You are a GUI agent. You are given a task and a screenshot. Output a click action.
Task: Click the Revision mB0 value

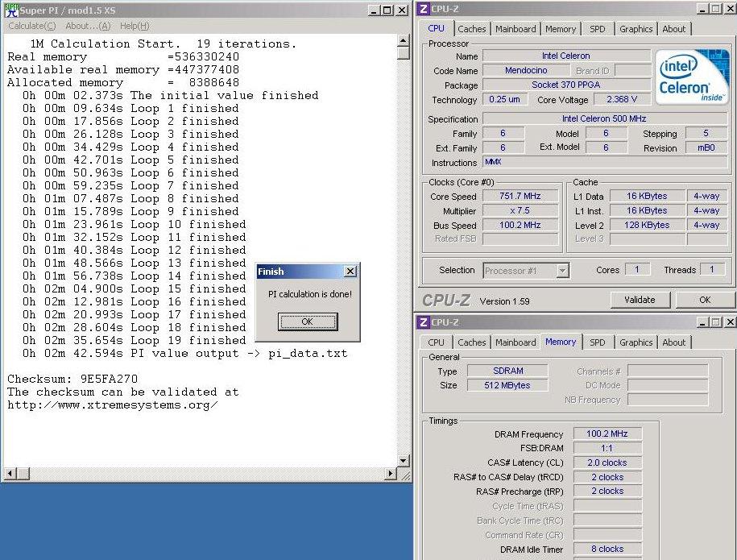coord(706,148)
